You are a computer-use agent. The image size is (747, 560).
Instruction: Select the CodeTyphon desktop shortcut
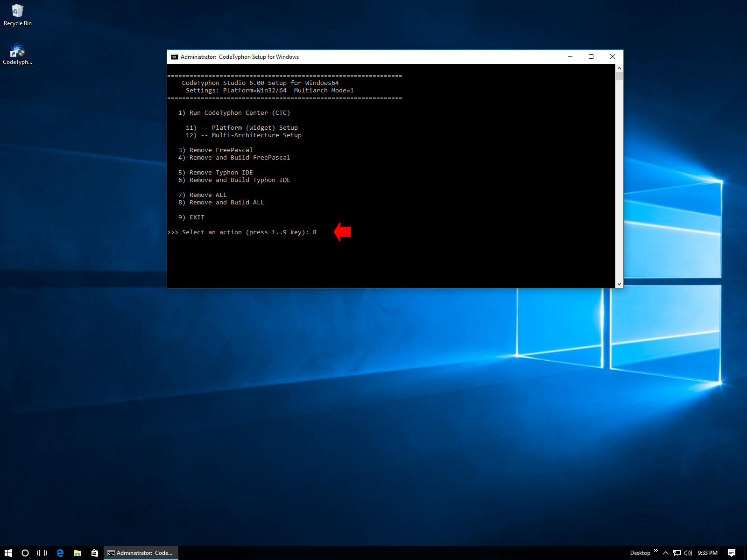17,54
